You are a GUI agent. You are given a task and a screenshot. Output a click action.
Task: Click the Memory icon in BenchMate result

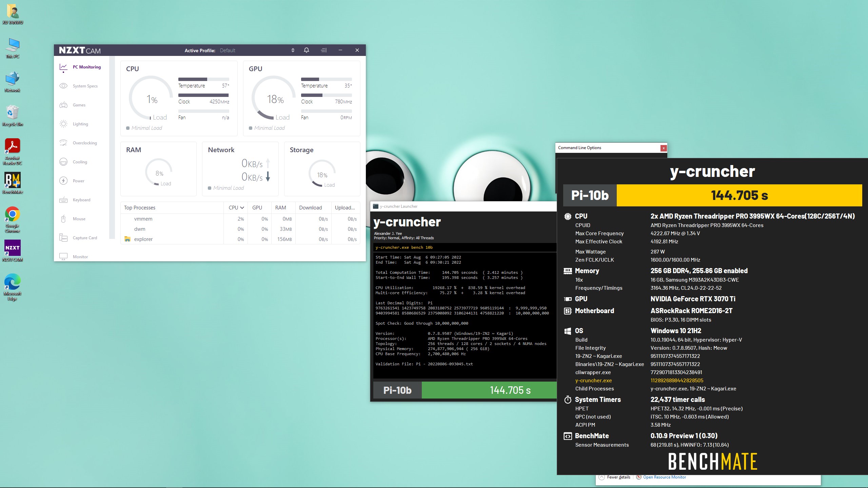point(568,271)
